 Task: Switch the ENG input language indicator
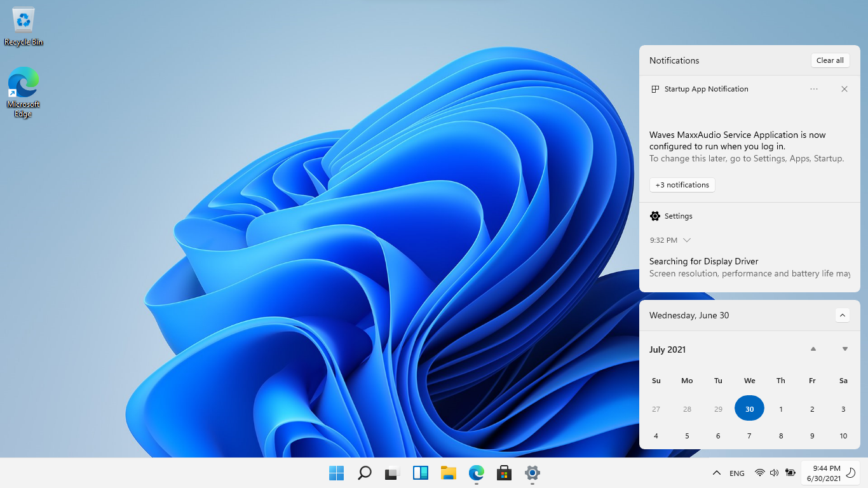click(737, 473)
